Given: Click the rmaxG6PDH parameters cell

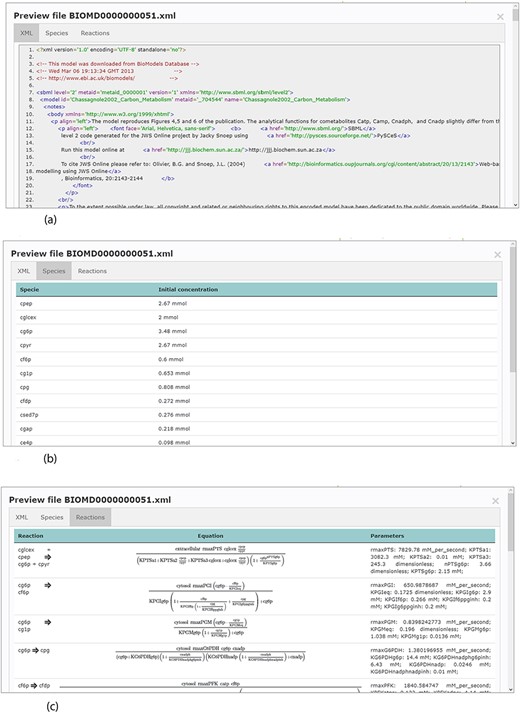Looking at the screenshot, I should 430,661.
